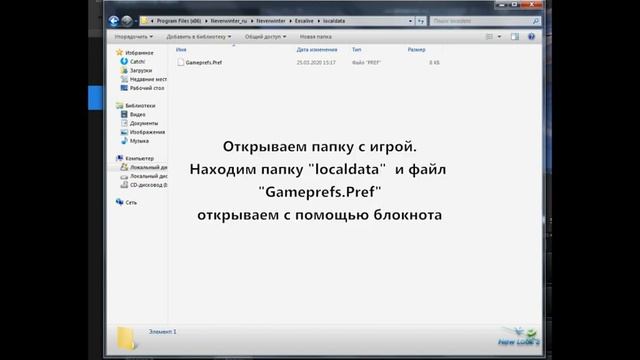
Task: Click the Загрузки folder icon
Action: point(124,70)
